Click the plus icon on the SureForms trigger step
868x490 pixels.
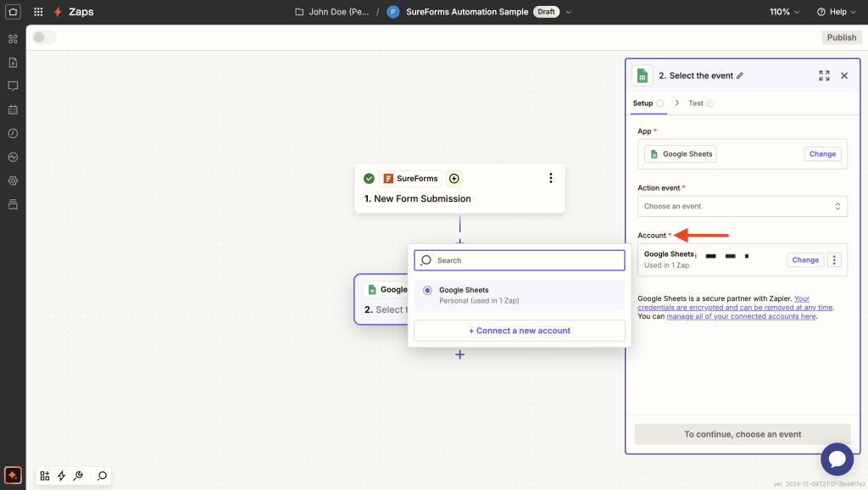[453, 178]
